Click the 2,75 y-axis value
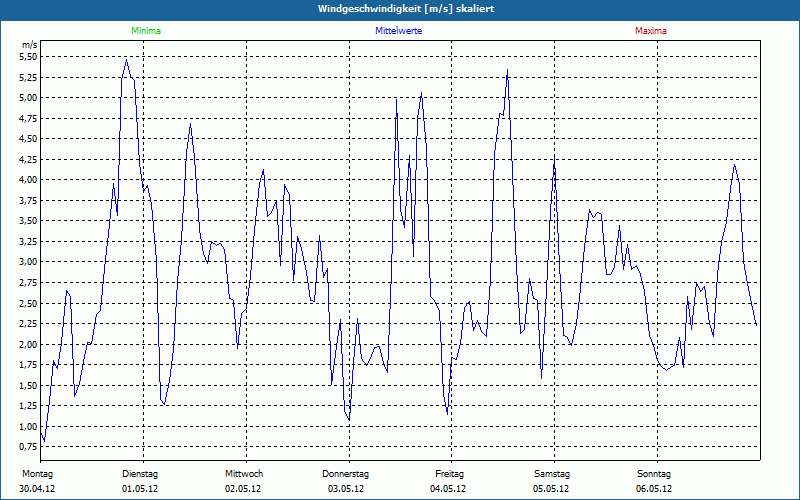Screen dimensions: 800x500 click(28, 283)
